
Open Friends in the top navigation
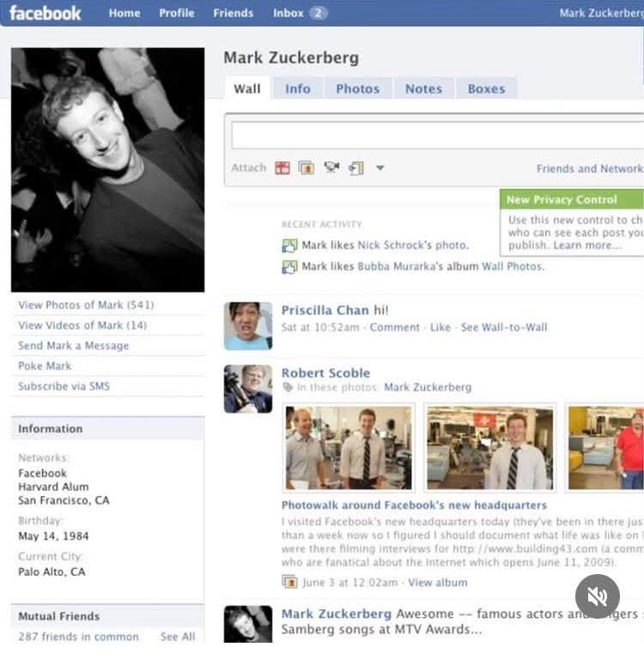(x=233, y=13)
